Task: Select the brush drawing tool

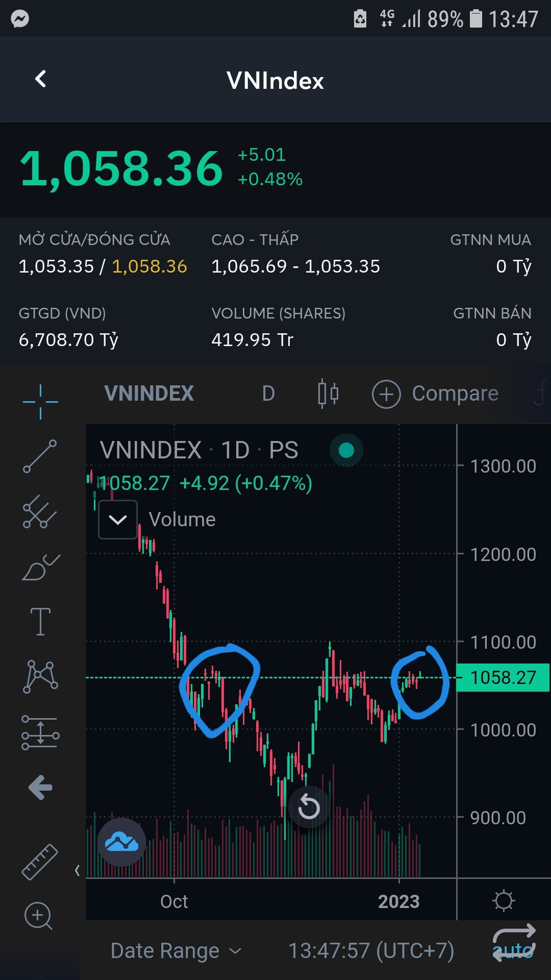Action: click(40, 568)
